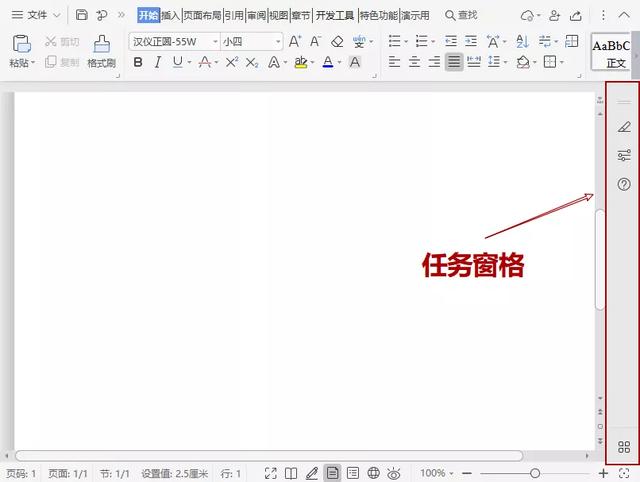Viewport: 640px width, 482px height.
Task: Open the 开发工具 tab
Action: click(335, 16)
